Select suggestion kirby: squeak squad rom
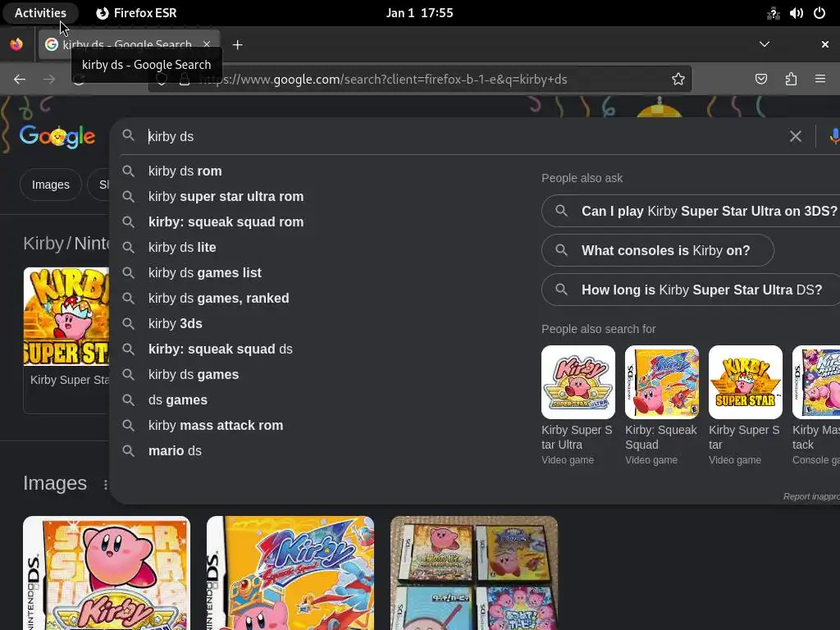This screenshot has height=630, width=840. pyautogui.click(x=226, y=221)
